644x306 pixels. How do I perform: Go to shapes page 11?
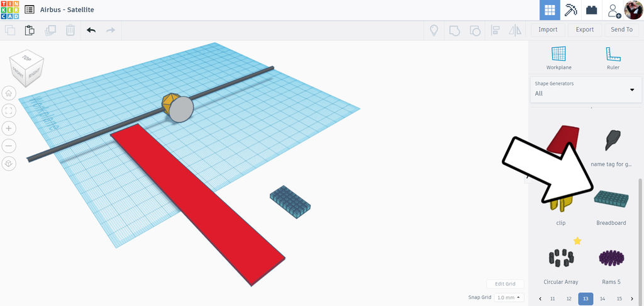coord(552,298)
